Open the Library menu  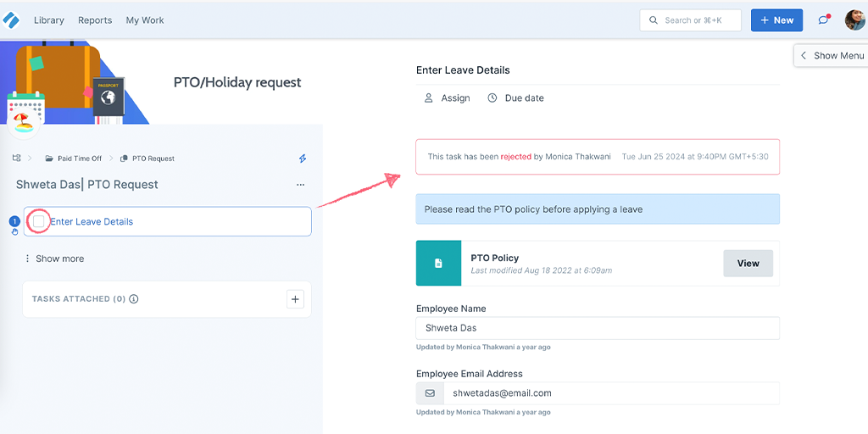point(48,20)
